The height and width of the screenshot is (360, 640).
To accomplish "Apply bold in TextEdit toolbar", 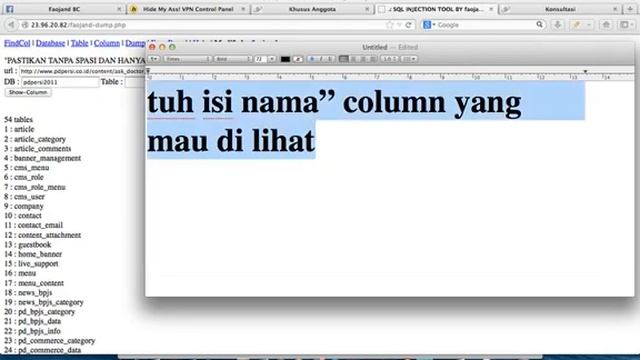I will tap(312, 59).
